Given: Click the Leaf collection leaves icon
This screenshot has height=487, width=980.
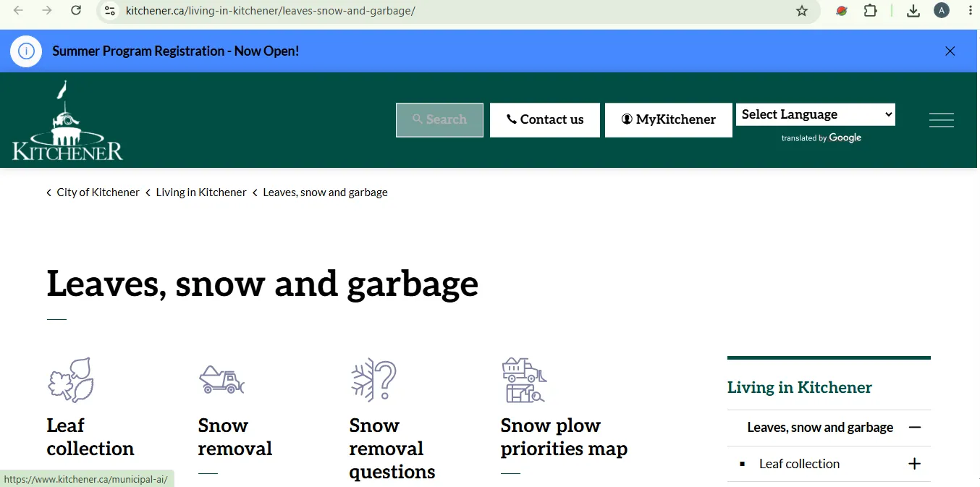Looking at the screenshot, I should click(x=71, y=380).
